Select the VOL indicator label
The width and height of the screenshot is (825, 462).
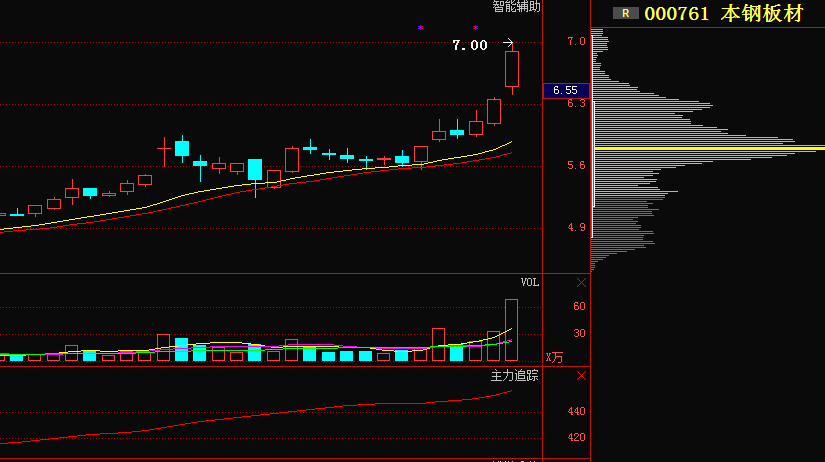(x=529, y=283)
